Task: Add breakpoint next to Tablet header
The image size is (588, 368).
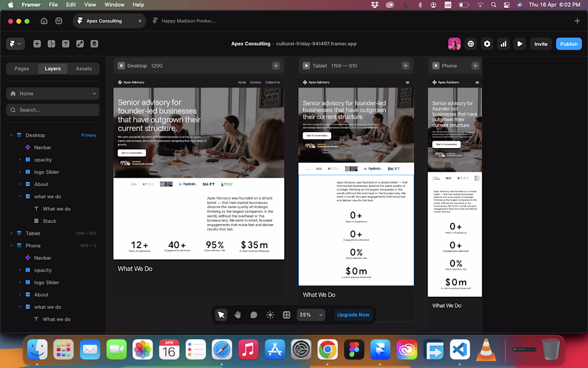Action: pyautogui.click(x=405, y=66)
